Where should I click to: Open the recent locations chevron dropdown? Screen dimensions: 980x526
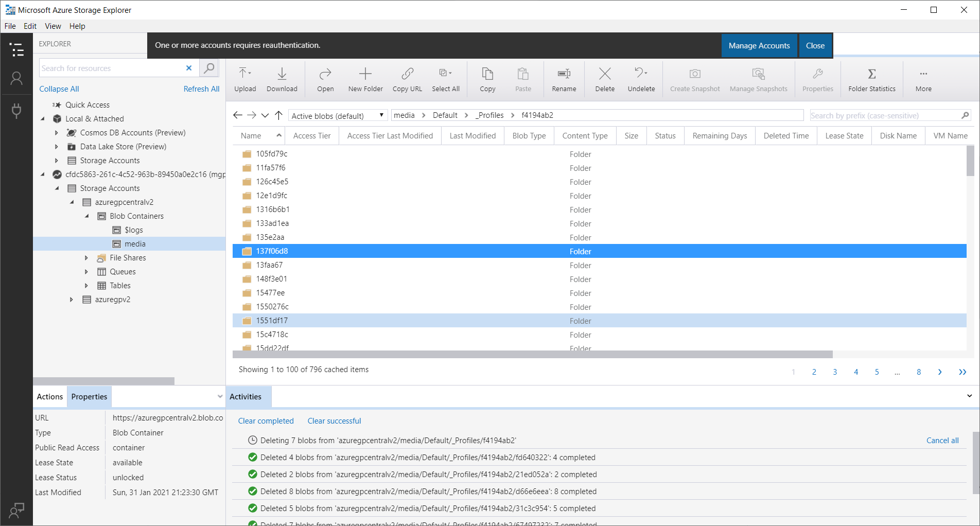click(x=265, y=115)
